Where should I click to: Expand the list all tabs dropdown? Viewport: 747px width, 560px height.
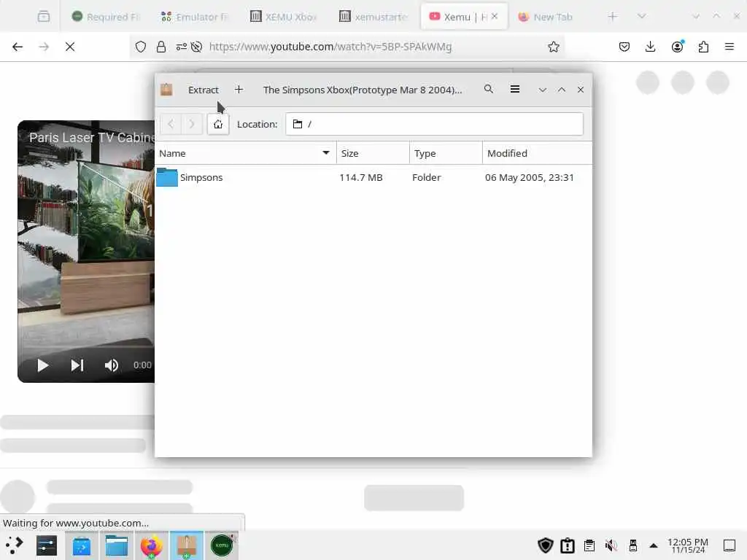coord(641,17)
